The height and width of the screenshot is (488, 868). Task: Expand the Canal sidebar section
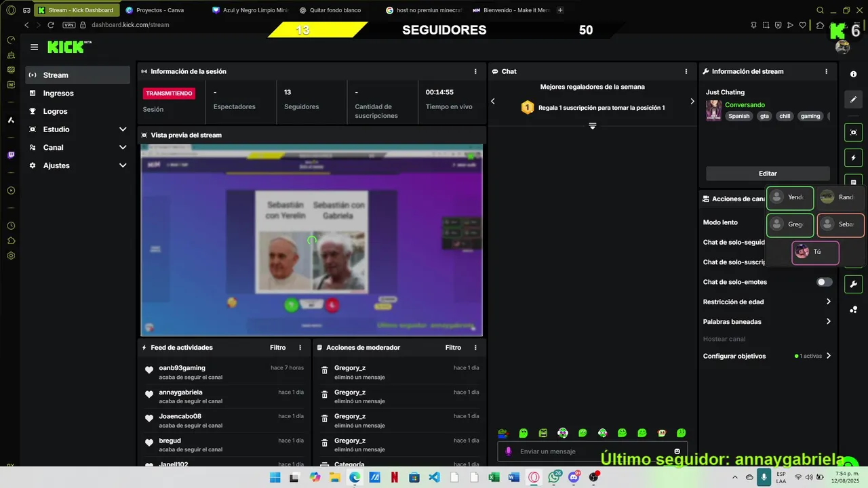tap(123, 147)
